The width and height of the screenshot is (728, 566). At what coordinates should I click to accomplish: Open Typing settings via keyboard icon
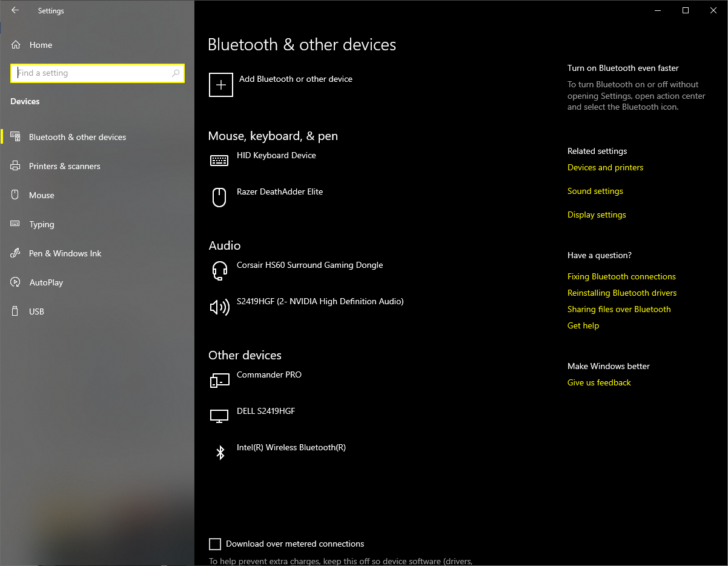click(x=15, y=224)
